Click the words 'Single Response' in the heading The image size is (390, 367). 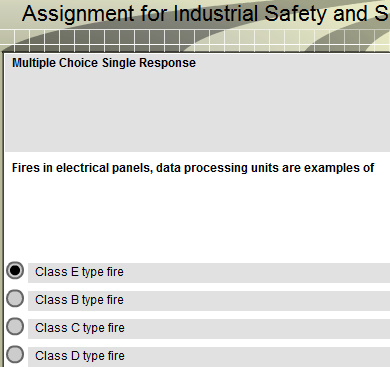click(149, 63)
